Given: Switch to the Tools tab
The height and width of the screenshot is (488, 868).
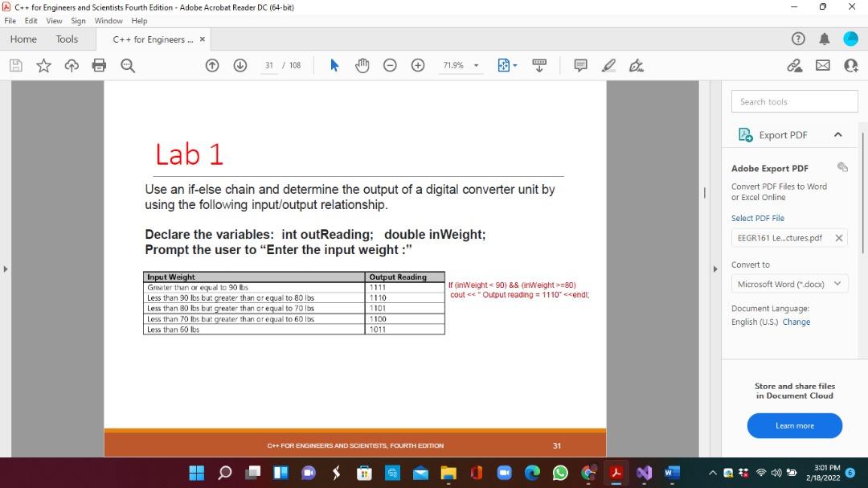Looking at the screenshot, I should pyautogui.click(x=67, y=39).
